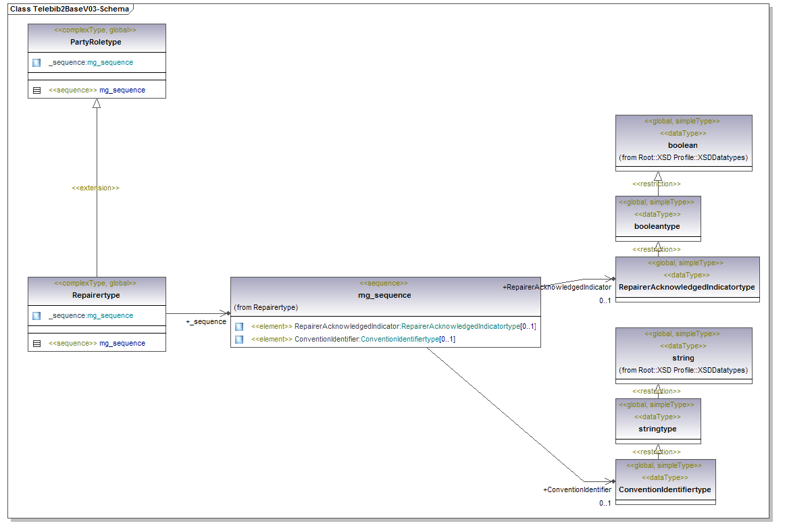787x532 pixels.
Task: Click the +_sequence association role label
Action: (x=206, y=321)
